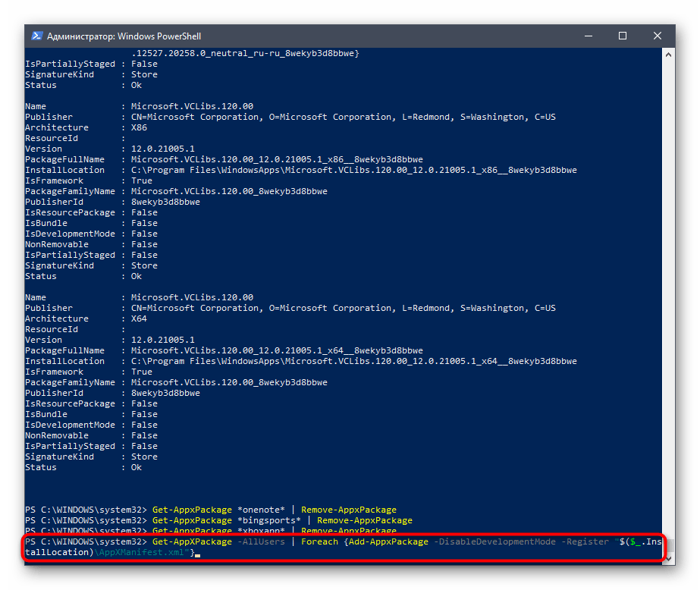Click the PowerShell icon in title bar

36,36
